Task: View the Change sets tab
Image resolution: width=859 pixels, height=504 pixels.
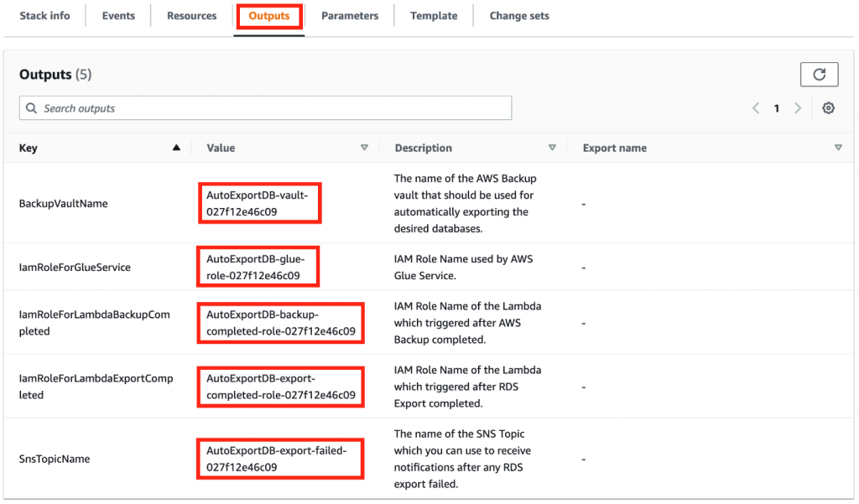Action: tap(519, 16)
